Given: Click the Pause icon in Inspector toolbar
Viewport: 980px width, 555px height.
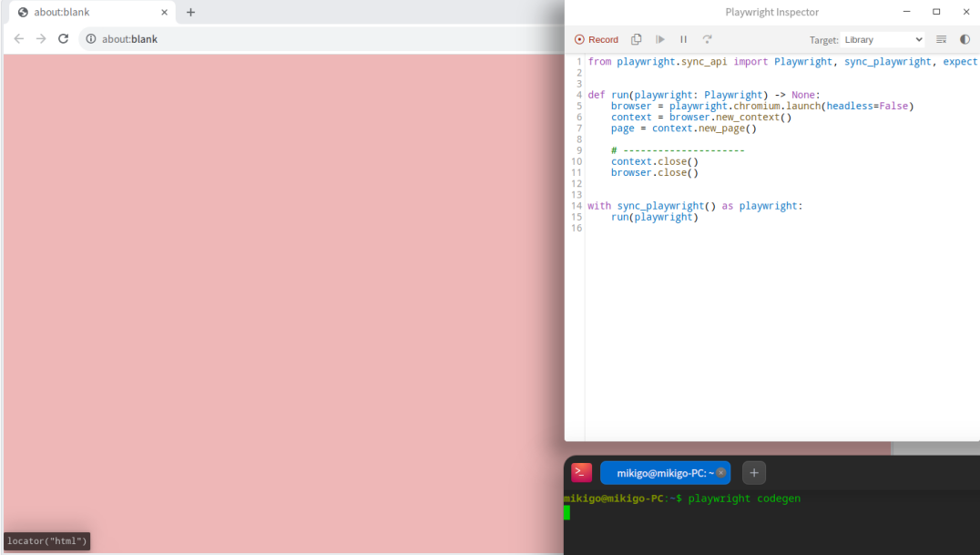Looking at the screenshot, I should [683, 40].
